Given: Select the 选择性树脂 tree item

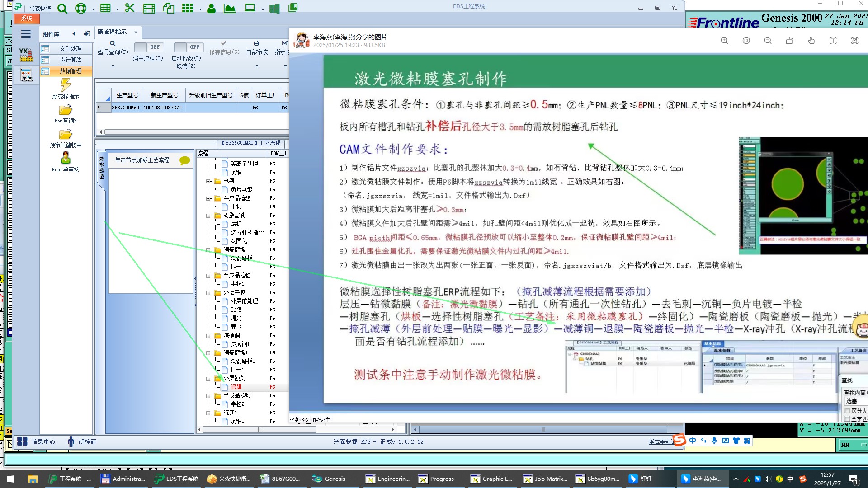Looking at the screenshot, I should [x=247, y=232].
